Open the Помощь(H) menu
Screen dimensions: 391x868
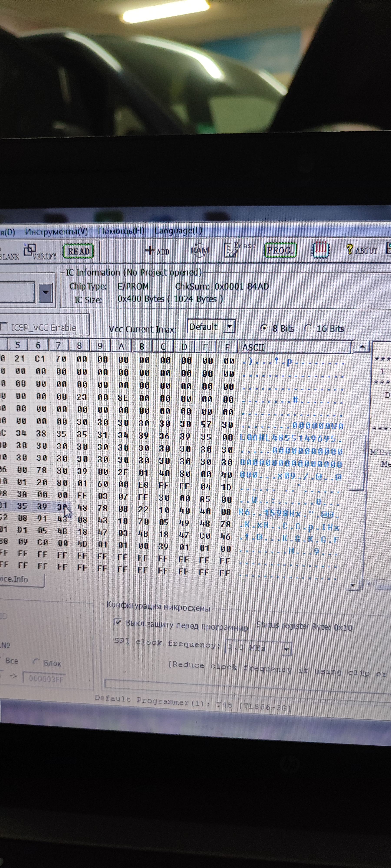click(x=121, y=231)
